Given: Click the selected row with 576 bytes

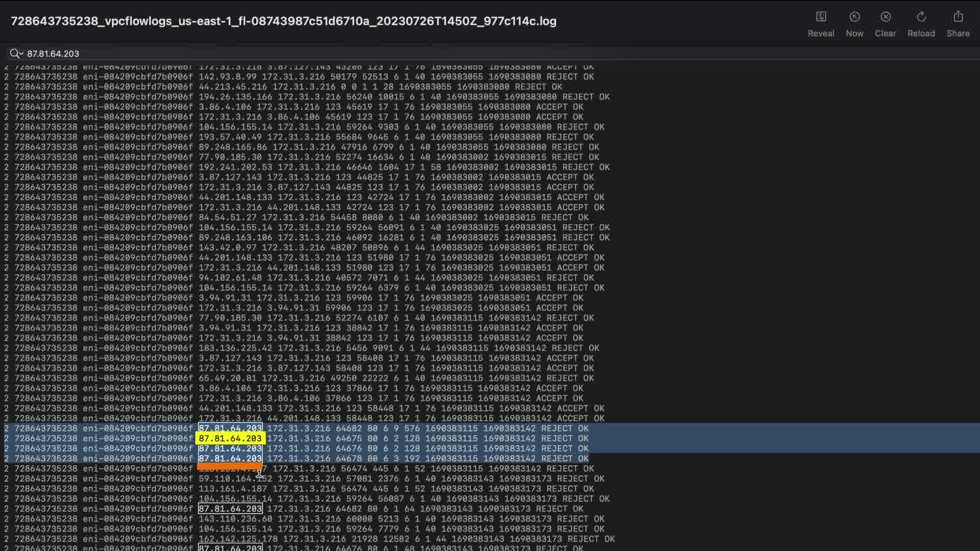Looking at the screenshot, I should pyautogui.click(x=411, y=429).
